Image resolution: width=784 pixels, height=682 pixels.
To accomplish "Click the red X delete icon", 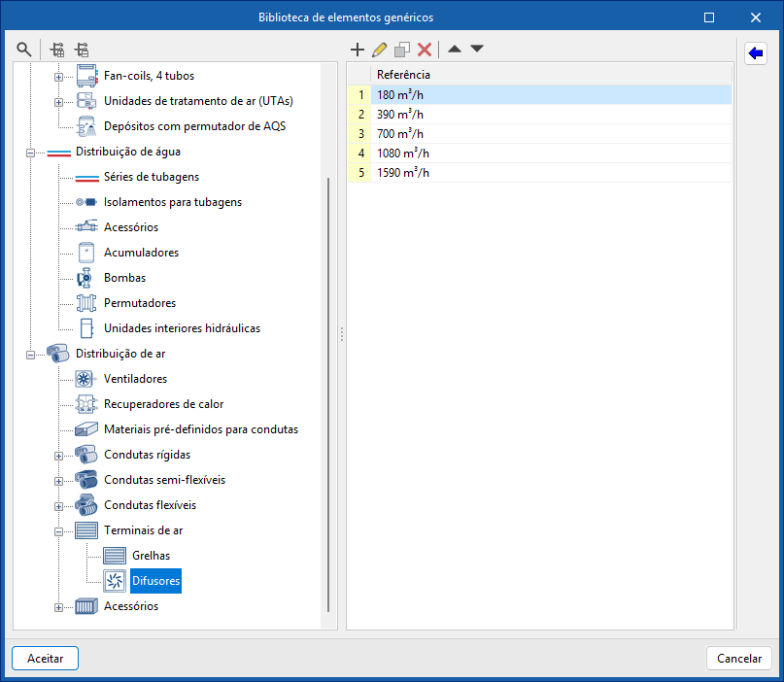I will click(425, 49).
